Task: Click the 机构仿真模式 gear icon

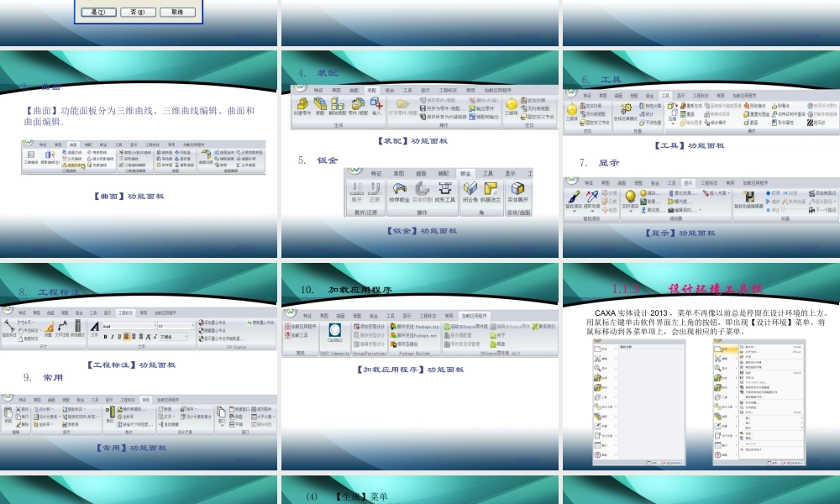Action: click(x=625, y=112)
